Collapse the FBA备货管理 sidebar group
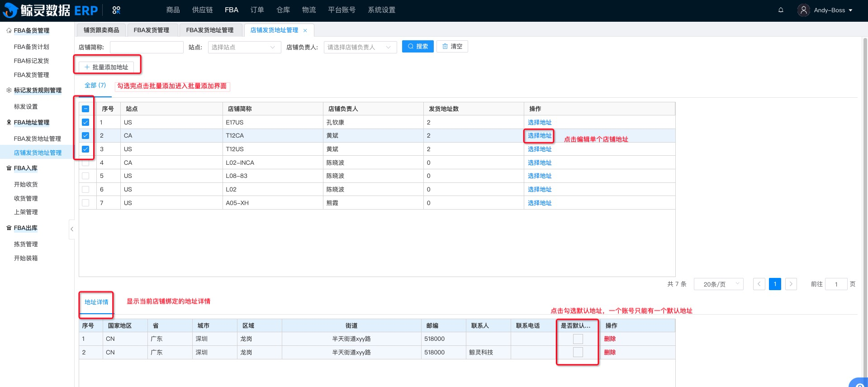This screenshot has width=868, height=387. 32,31
